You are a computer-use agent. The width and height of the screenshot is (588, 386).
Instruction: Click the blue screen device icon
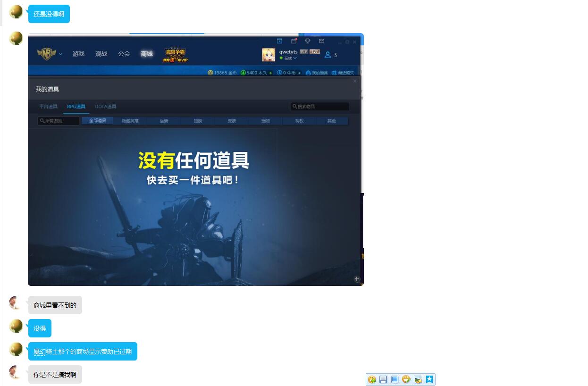click(x=395, y=379)
